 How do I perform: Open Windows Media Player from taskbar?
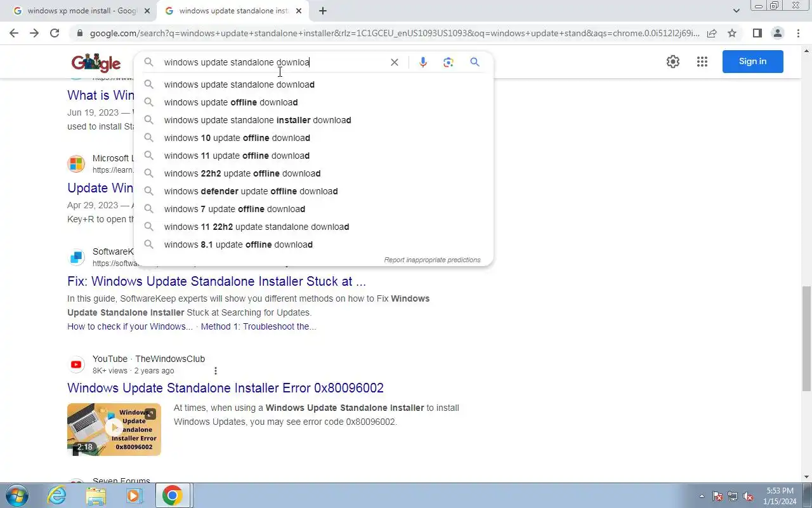[x=134, y=495]
